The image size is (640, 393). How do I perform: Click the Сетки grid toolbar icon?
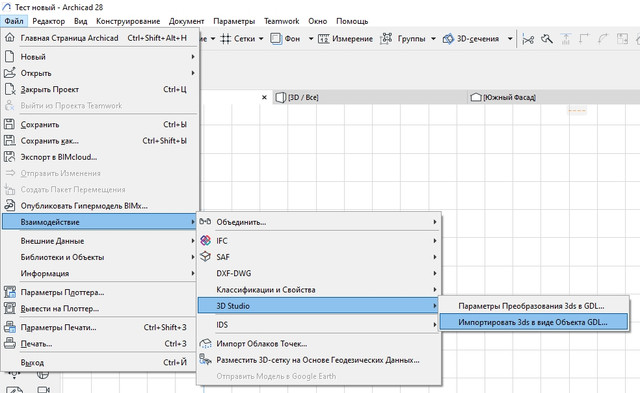coord(226,39)
